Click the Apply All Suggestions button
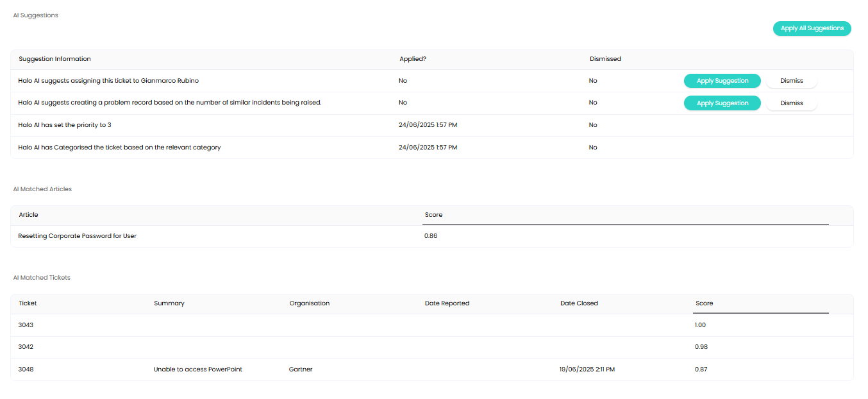868x399 pixels. pos(812,28)
